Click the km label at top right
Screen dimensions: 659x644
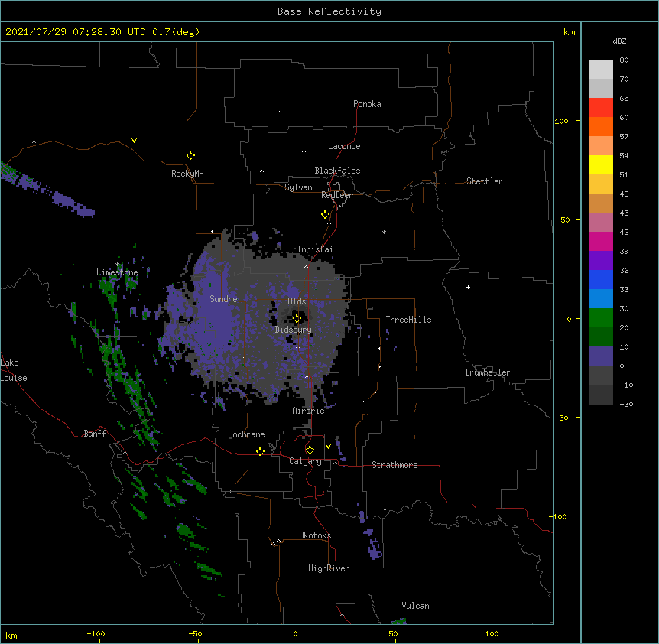click(x=570, y=32)
